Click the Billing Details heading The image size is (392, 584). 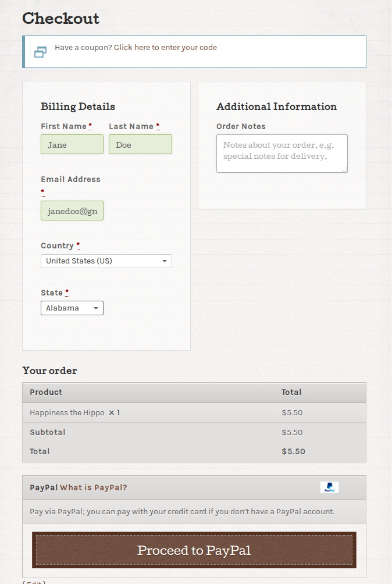78,106
